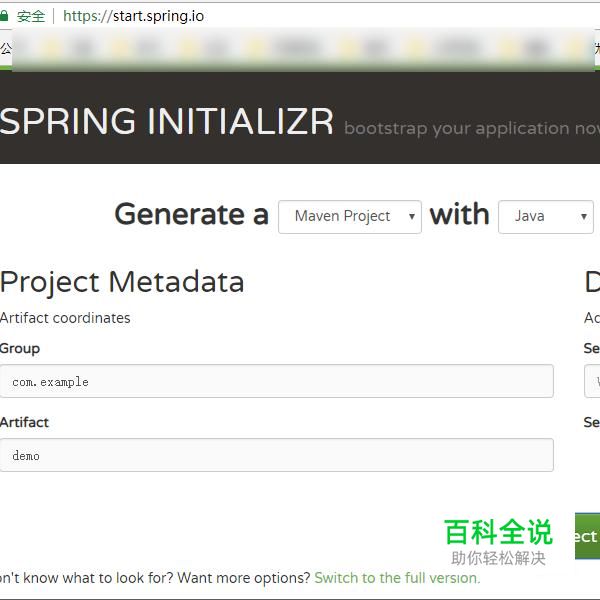Open the Maven Project dropdown

(350, 217)
